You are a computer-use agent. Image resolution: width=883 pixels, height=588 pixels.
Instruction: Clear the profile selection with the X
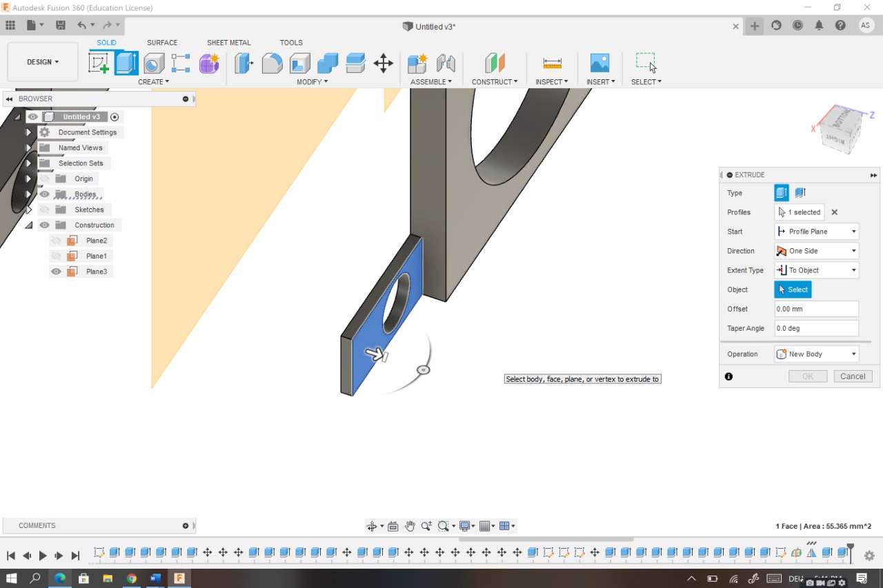[835, 212]
